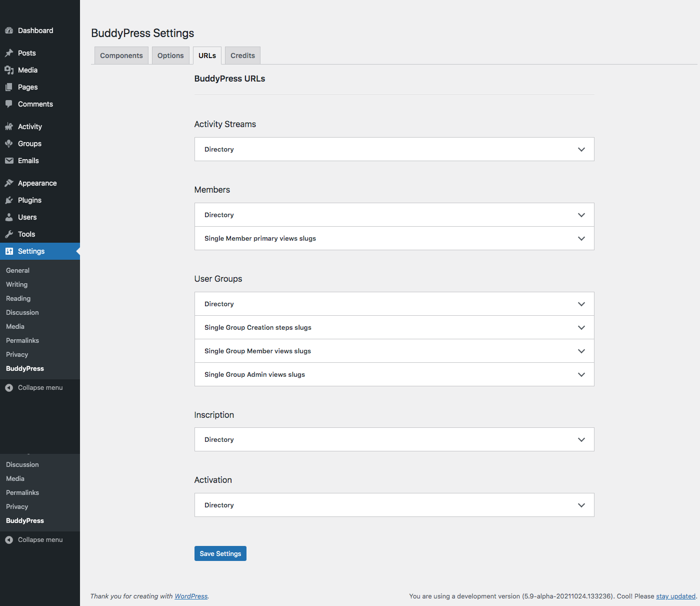Click the Save Settings button
Image resolution: width=700 pixels, height=606 pixels.
[220, 553]
